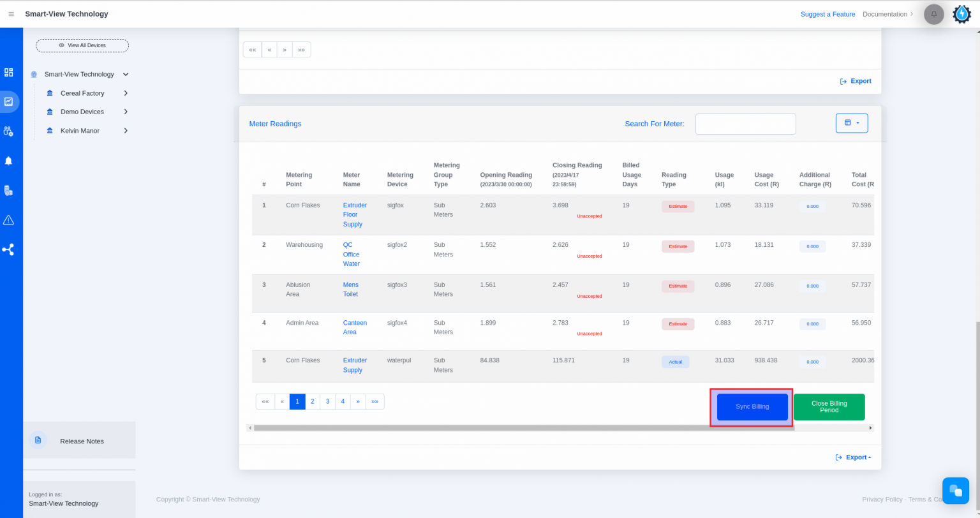Open the user management icon in sidebar
The width and height of the screenshot is (980, 518).
coord(10,131)
